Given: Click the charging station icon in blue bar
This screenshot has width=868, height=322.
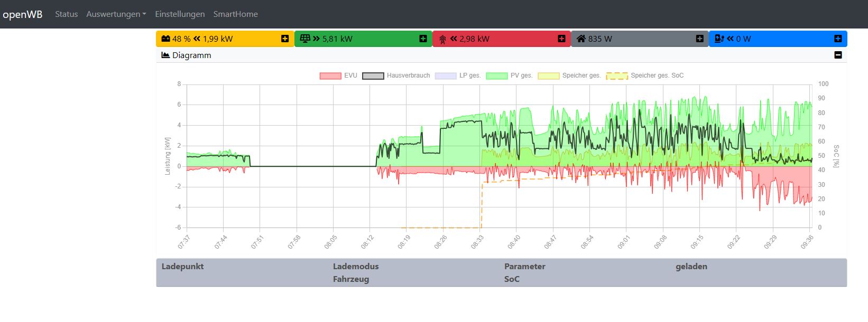Looking at the screenshot, I should pyautogui.click(x=719, y=39).
